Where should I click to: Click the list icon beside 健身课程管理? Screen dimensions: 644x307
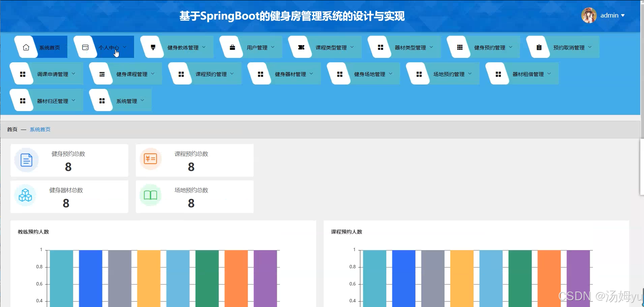click(x=102, y=74)
